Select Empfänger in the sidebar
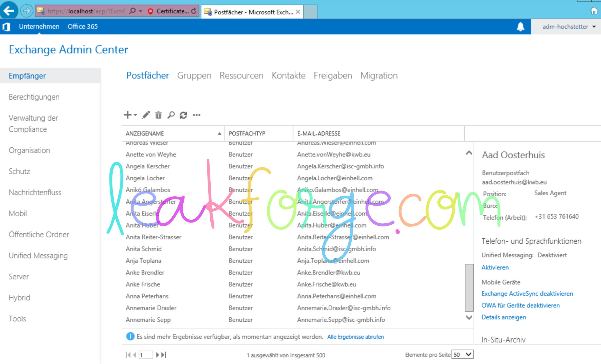 coord(50,76)
